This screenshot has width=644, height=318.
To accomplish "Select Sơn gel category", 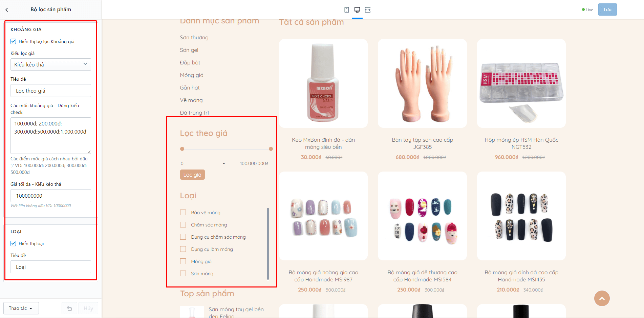I will click(189, 50).
